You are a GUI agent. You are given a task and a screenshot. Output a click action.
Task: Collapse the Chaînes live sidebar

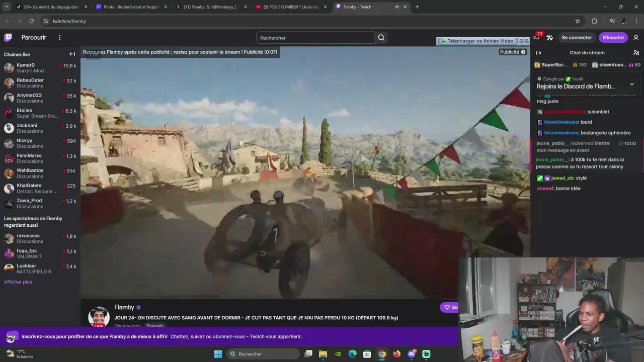(72, 54)
